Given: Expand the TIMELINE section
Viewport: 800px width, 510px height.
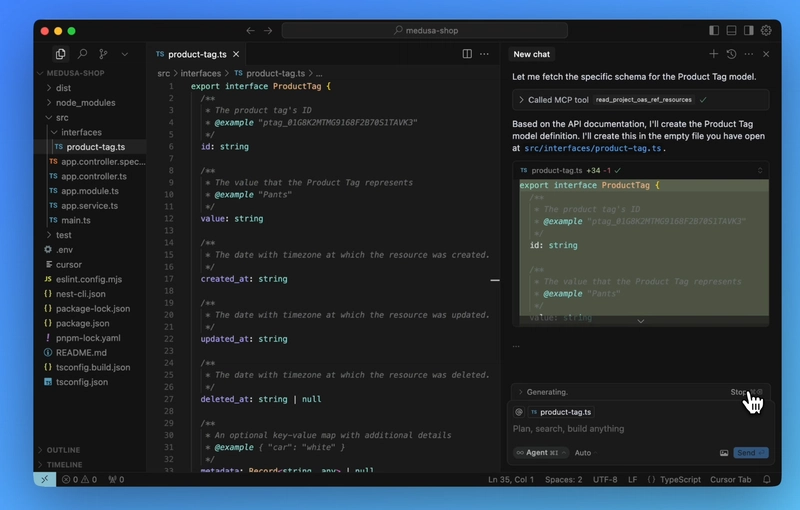Looking at the screenshot, I should tap(64, 465).
